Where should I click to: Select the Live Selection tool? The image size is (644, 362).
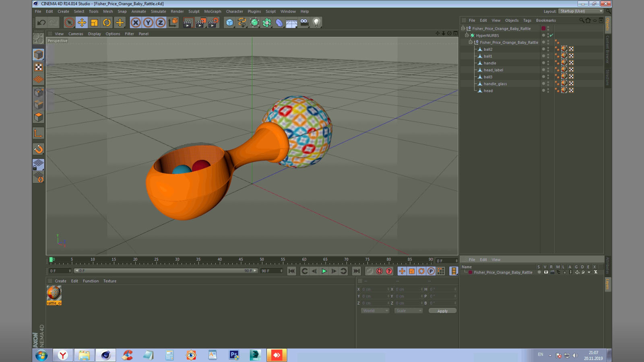[x=69, y=23]
